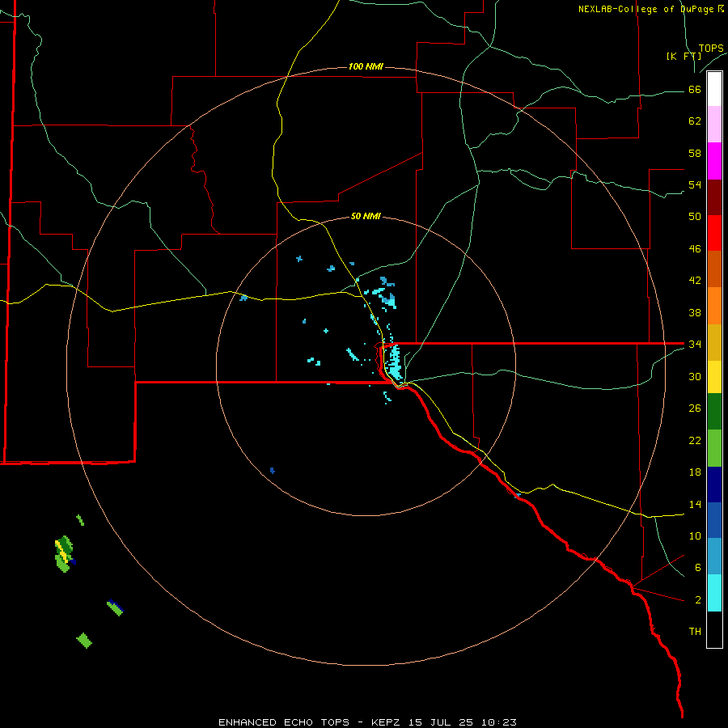
Task: Click the navy blue legend swatch
Action: [714, 485]
